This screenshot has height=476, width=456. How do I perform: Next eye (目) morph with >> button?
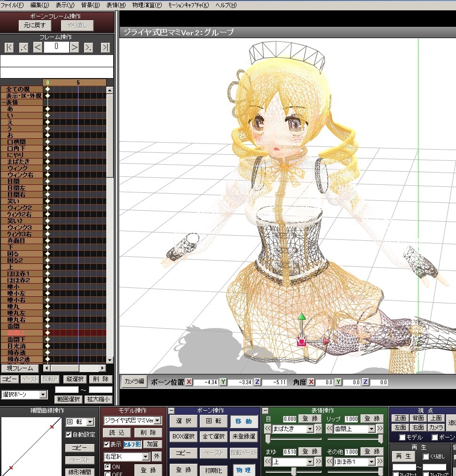318,428
